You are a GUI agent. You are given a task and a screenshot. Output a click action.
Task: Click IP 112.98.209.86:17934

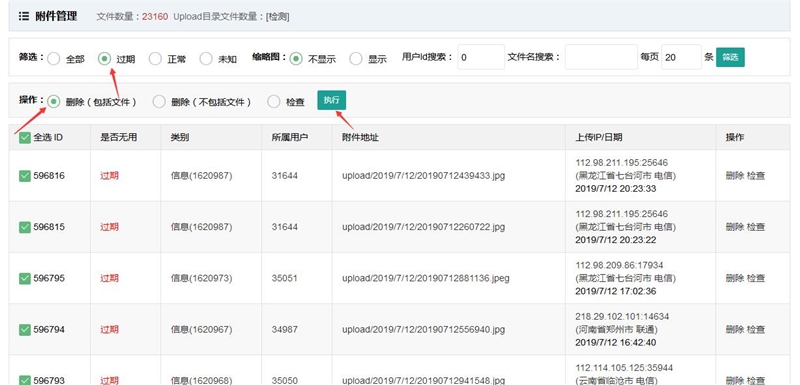pyautogui.click(x=619, y=266)
